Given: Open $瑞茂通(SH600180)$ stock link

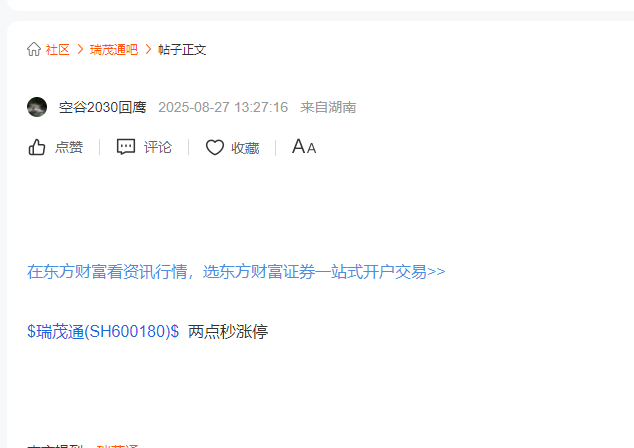Looking at the screenshot, I should (x=103, y=332).
